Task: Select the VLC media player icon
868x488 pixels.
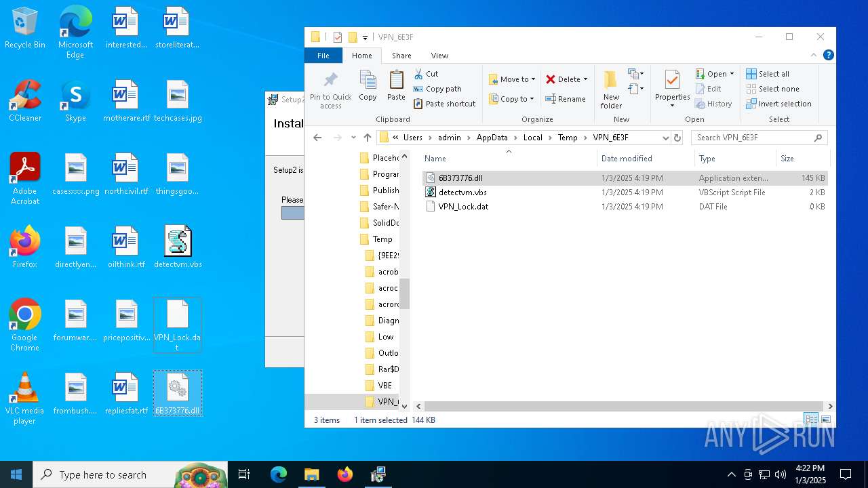Action: [24, 399]
